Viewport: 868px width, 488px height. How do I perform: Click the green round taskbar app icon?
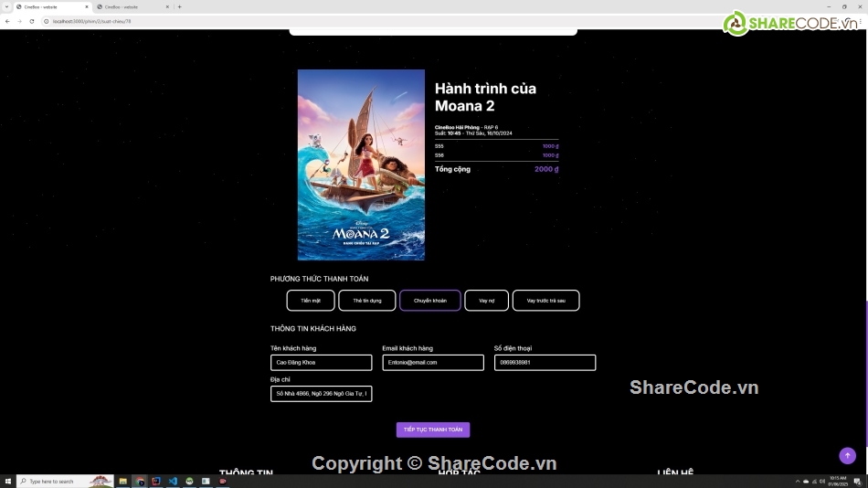[x=189, y=482]
